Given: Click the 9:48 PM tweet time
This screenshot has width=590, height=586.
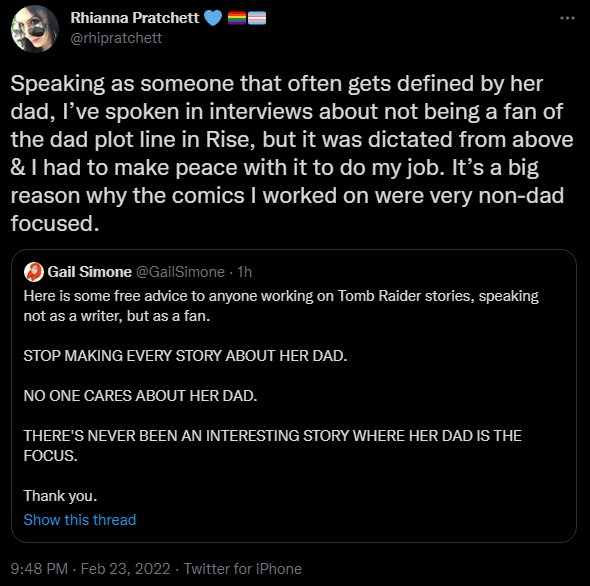Looking at the screenshot, I should (x=39, y=569).
